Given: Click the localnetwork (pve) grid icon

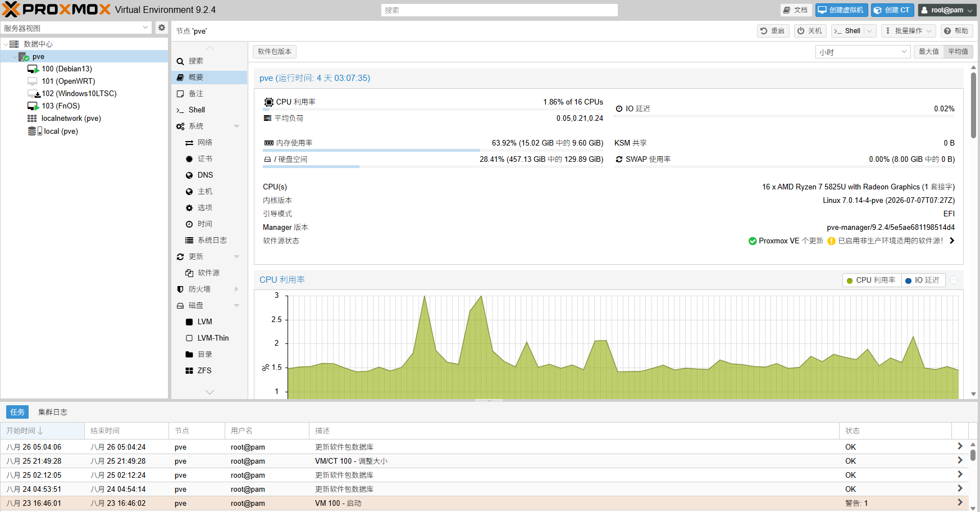Looking at the screenshot, I should [x=32, y=119].
